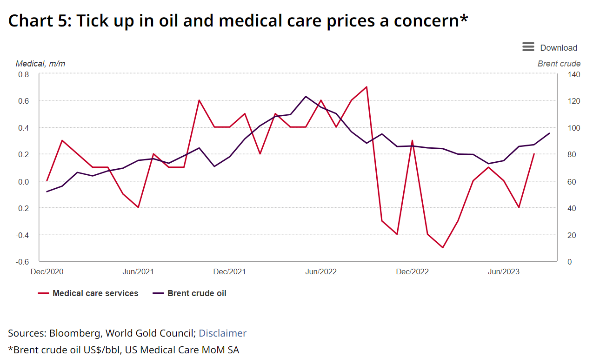Select the Jun/2023 x-axis label

503,271
